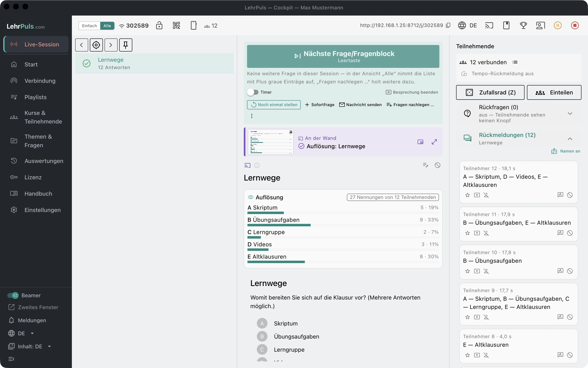The height and width of the screenshot is (368, 588).
Task: Open picture-in-picture wall preview icon
Action: pos(420,142)
